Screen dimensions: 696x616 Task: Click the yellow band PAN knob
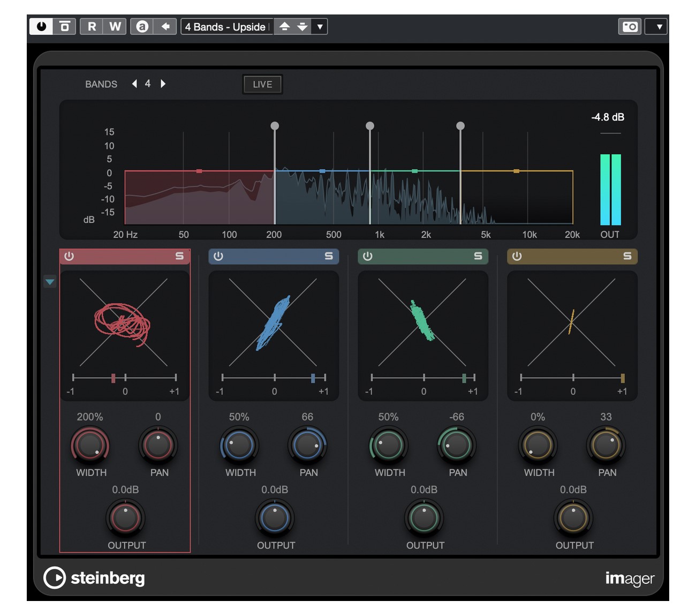point(606,445)
